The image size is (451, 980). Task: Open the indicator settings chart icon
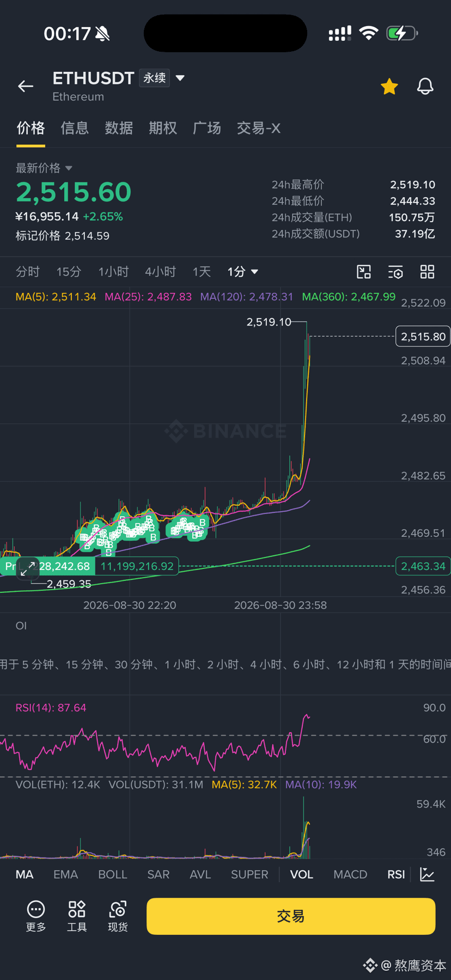[x=428, y=874]
